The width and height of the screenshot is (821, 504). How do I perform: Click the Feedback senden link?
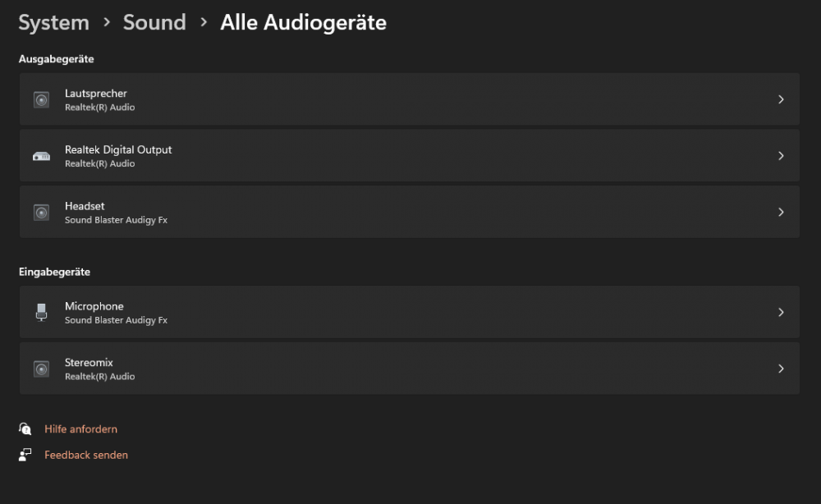[86, 455]
